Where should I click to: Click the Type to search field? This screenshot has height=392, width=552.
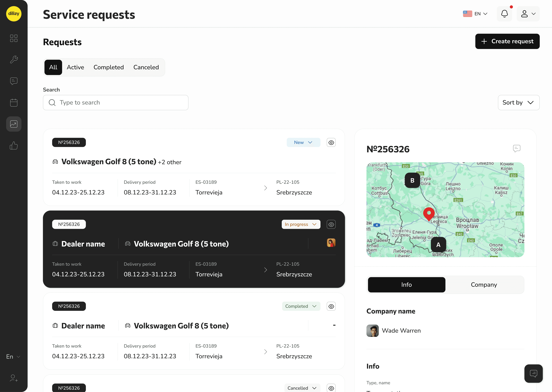115,102
